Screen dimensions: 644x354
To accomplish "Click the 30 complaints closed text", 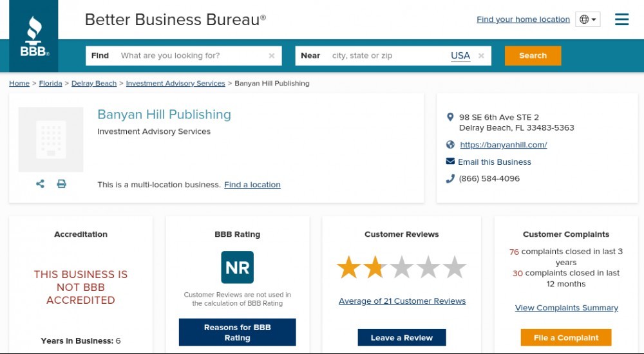I will (566, 279).
